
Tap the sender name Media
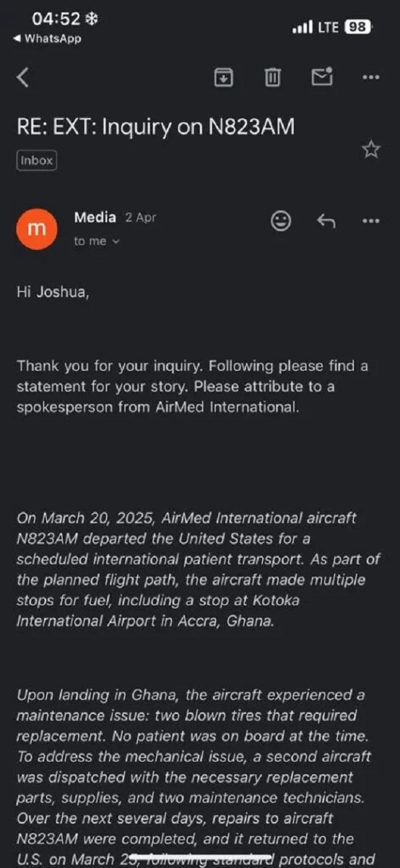[95, 218]
